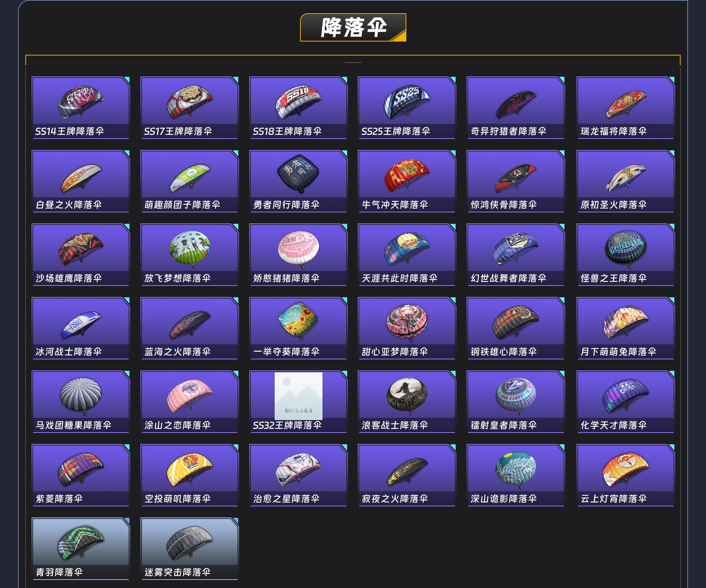The image size is (706, 588).
Task: Choose the 勇者同行降落伞 parachute icon
Action: point(298,173)
